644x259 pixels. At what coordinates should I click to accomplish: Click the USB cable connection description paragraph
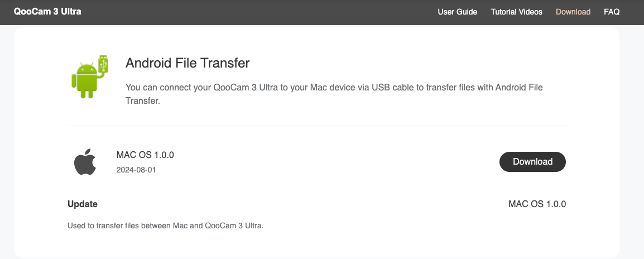pos(334,88)
